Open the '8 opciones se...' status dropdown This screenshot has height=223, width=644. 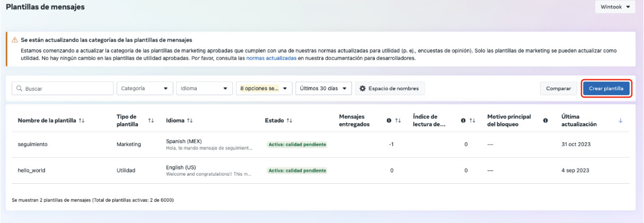[x=264, y=89]
